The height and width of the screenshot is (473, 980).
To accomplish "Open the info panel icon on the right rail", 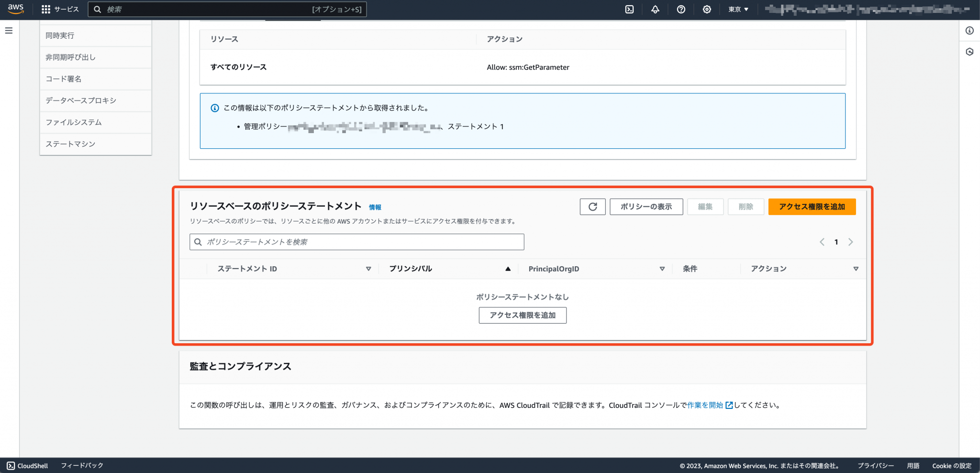I will click(x=970, y=31).
